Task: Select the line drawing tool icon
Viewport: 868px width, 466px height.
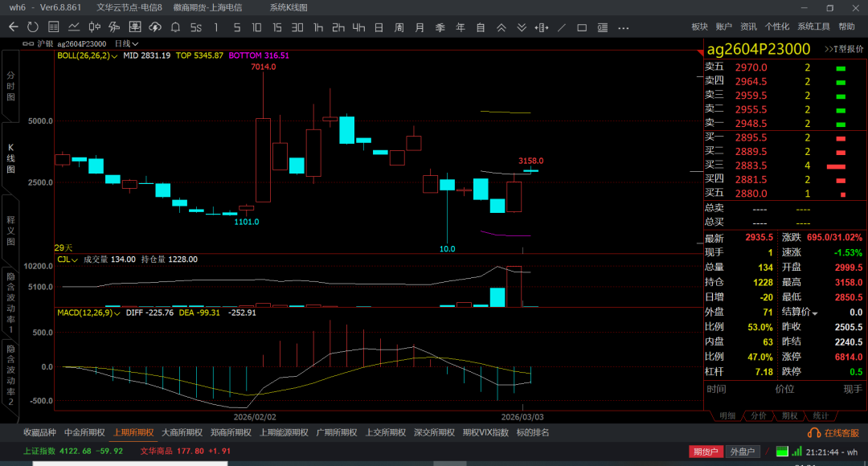Action: tap(562, 27)
